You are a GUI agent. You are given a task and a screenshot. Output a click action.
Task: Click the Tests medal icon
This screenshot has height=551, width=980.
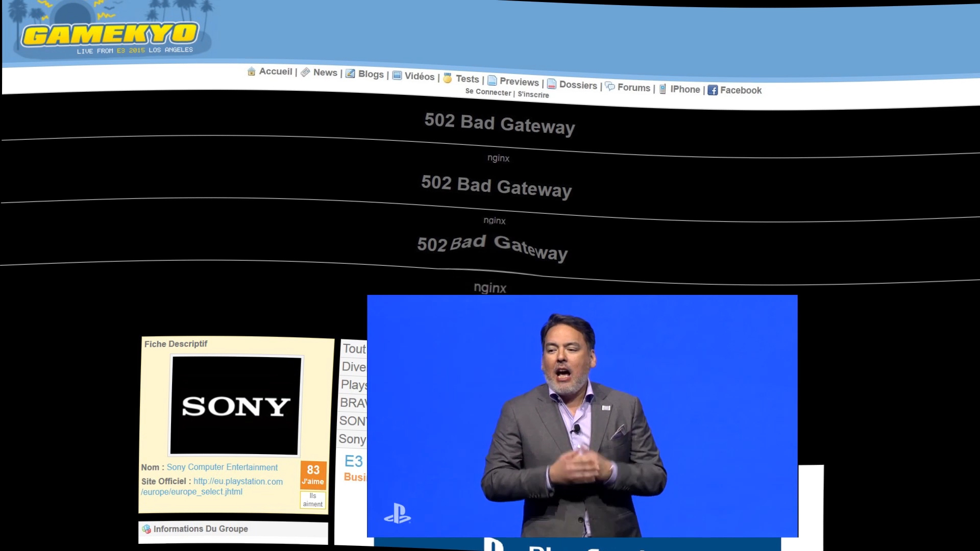coord(448,78)
